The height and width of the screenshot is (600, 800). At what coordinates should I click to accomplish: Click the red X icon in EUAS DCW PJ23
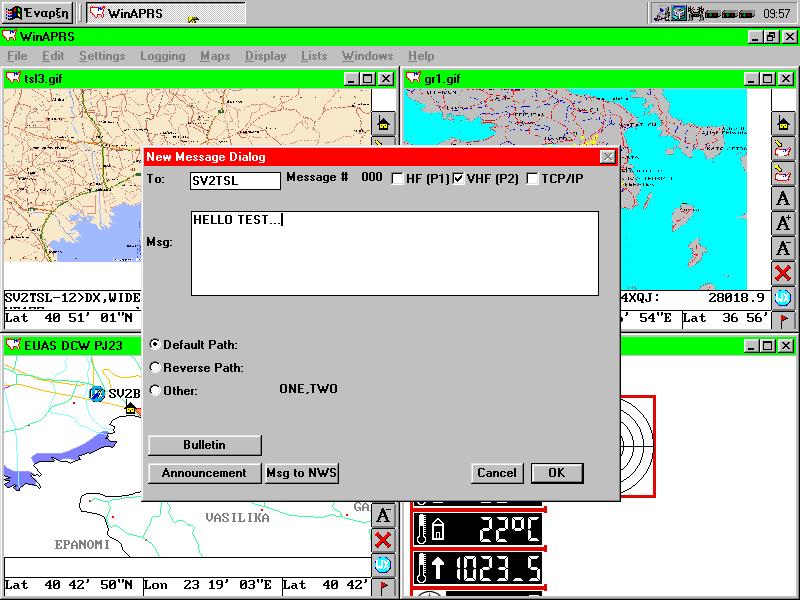pos(383,540)
